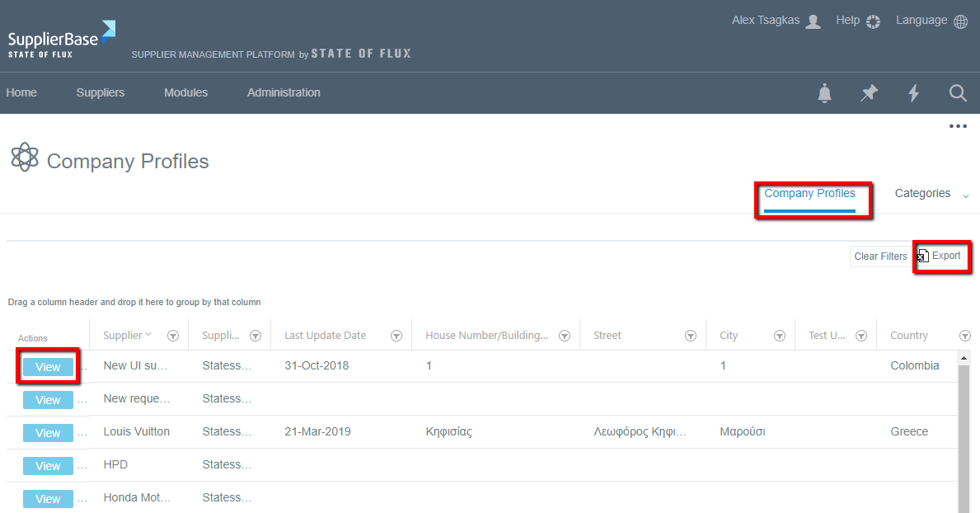Open search with the magnifier icon

[958, 93]
